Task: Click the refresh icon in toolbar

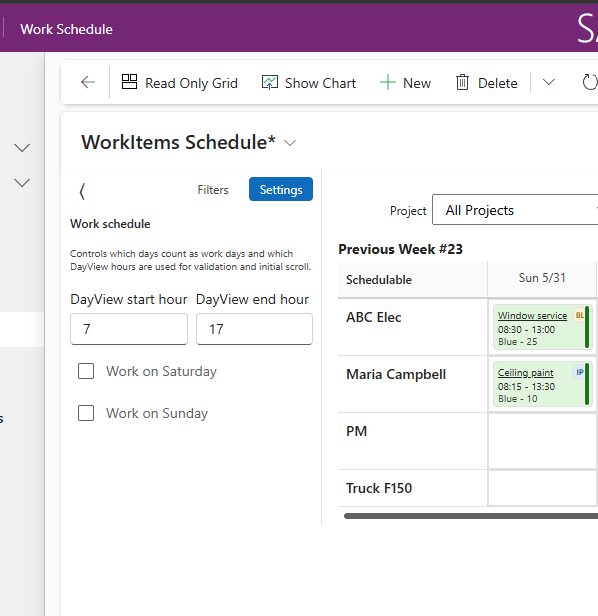Action: [589, 82]
